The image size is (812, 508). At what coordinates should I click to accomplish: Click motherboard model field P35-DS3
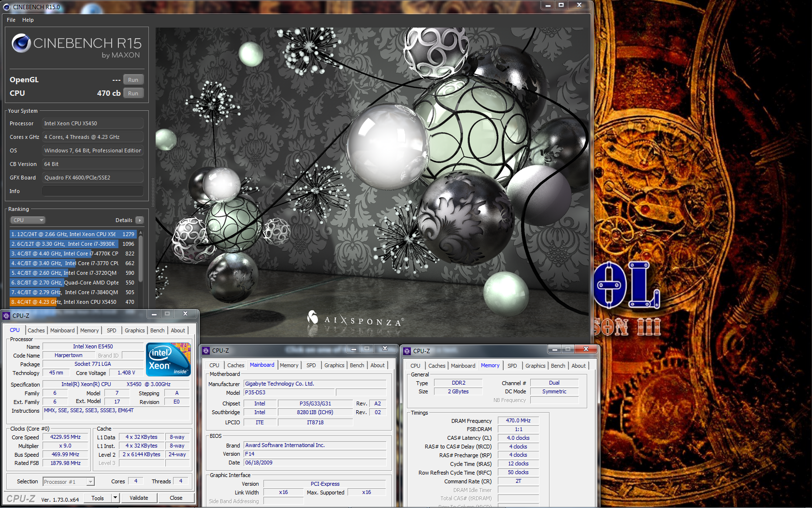[290, 392]
